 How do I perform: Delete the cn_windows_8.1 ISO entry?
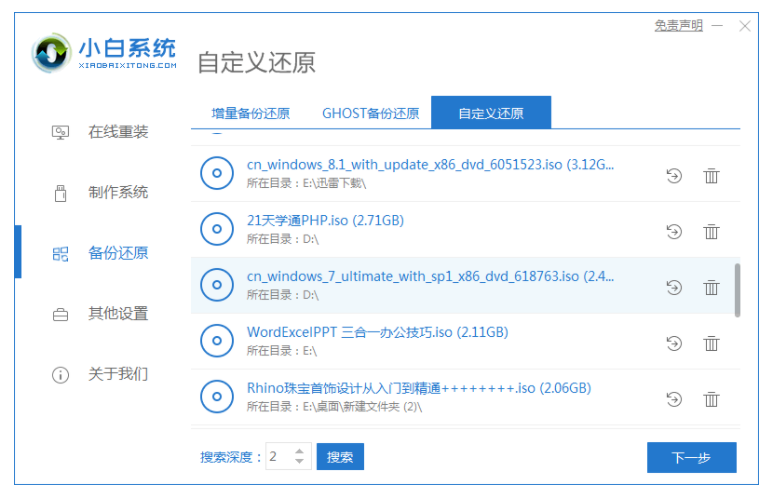tap(711, 175)
